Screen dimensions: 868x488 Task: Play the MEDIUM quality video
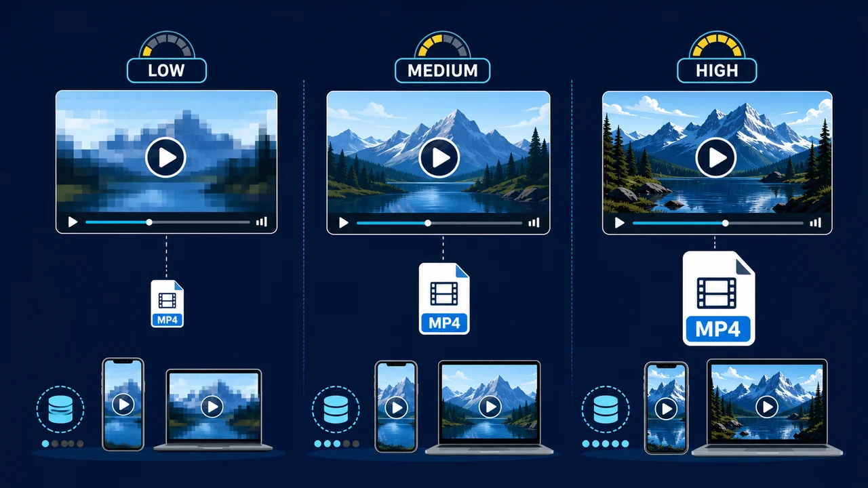tap(440, 158)
